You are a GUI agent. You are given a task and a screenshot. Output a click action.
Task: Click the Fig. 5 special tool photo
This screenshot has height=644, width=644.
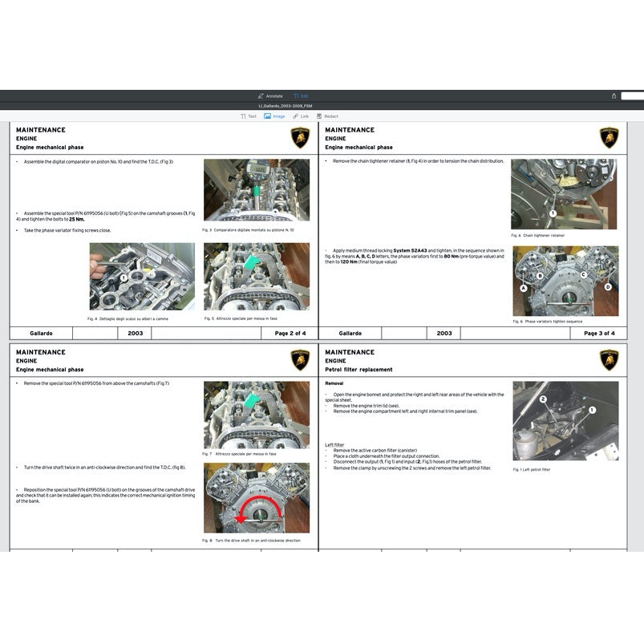click(x=256, y=277)
